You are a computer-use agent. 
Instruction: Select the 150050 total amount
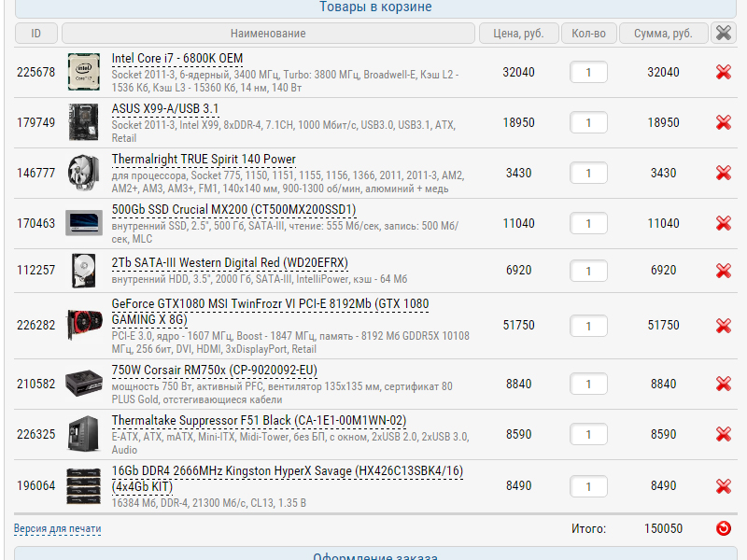pyautogui.click(x=663, y=528)
